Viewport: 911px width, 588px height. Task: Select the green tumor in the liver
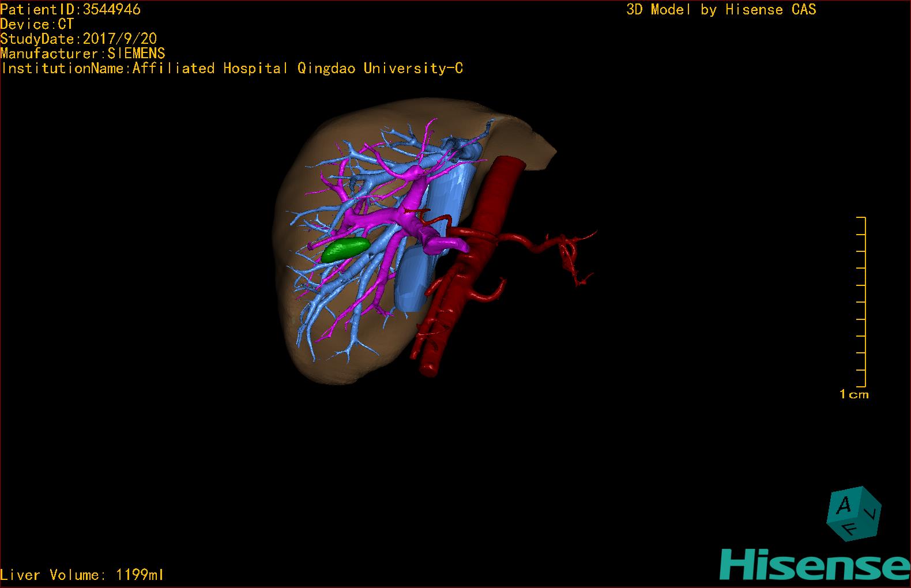click(345, 249)
